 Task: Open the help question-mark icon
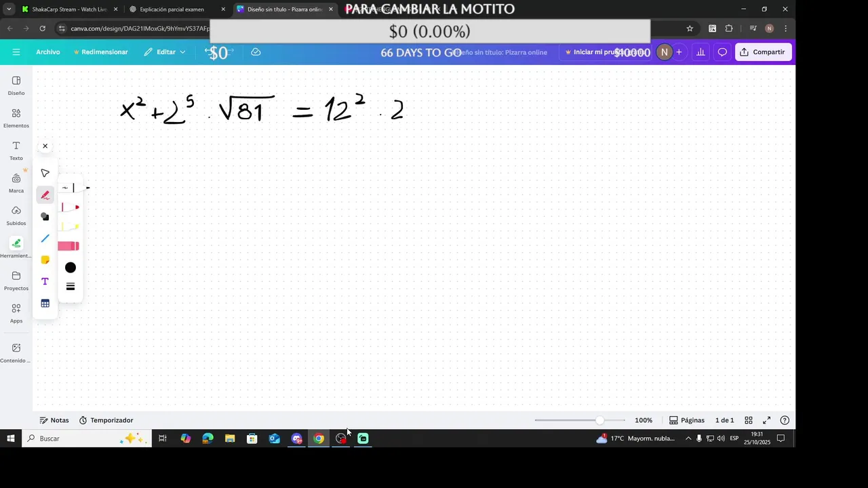click(785, 420)
